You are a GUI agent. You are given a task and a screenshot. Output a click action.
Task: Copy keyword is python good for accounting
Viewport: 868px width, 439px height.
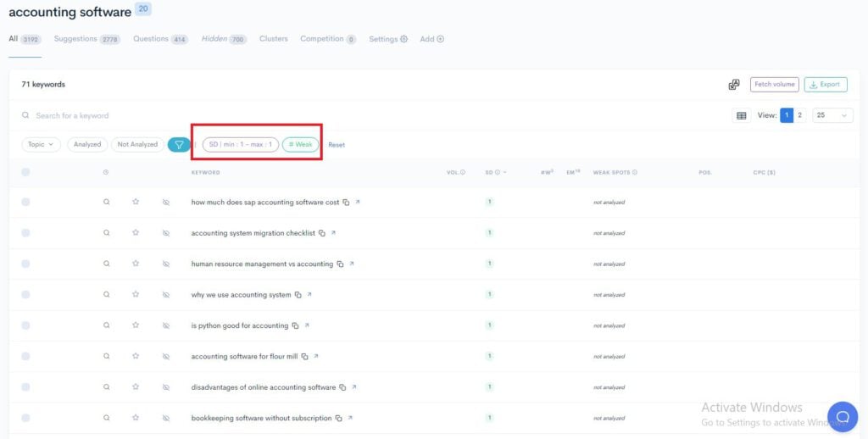click(295, 326)
